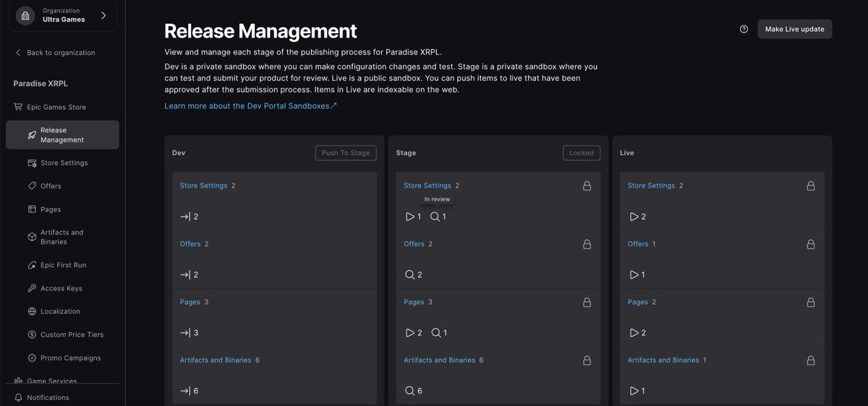This screenshot has width=868, height=406.
Task: Open Offers in the sidebar
Action: [x=51, y=186]
